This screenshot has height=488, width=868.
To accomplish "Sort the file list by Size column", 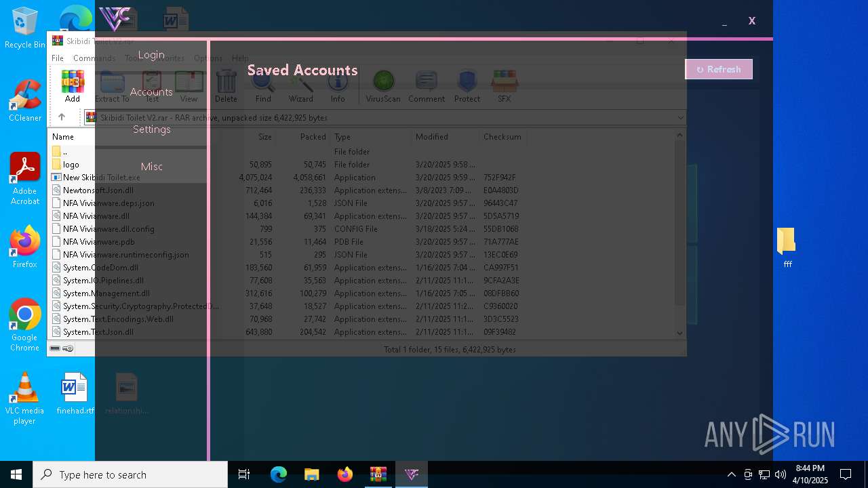I will 265,137.
